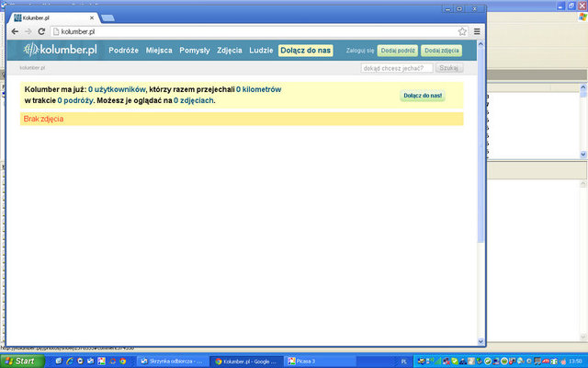Open the Pomysły menu item
Screen dimensions: 588x368
coord(195,51)
